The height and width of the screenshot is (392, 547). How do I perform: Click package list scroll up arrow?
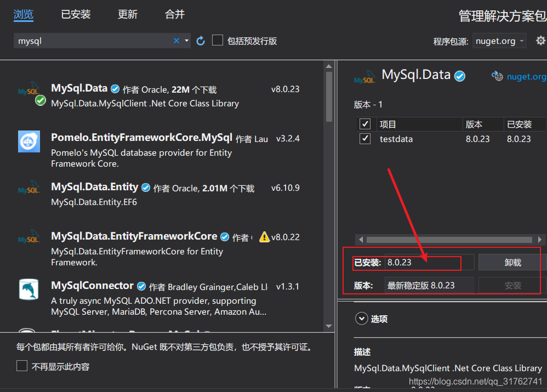click(x=329, y=66)
